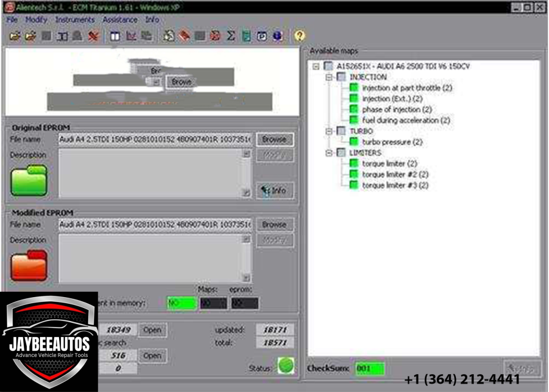Click the green square beside turbo pressure (2)
Viewport: 549px width, 392px height.
click(354, 142)
